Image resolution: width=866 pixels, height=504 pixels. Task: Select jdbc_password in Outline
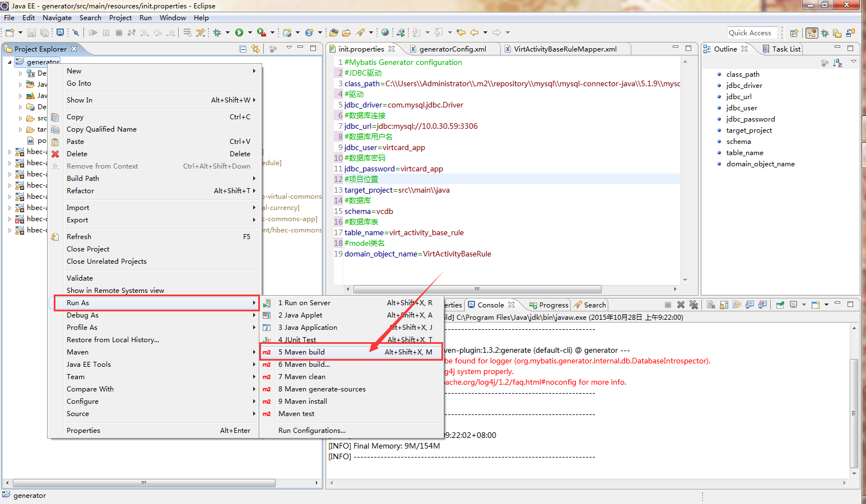pyautogui.click(x=750, y=119)
